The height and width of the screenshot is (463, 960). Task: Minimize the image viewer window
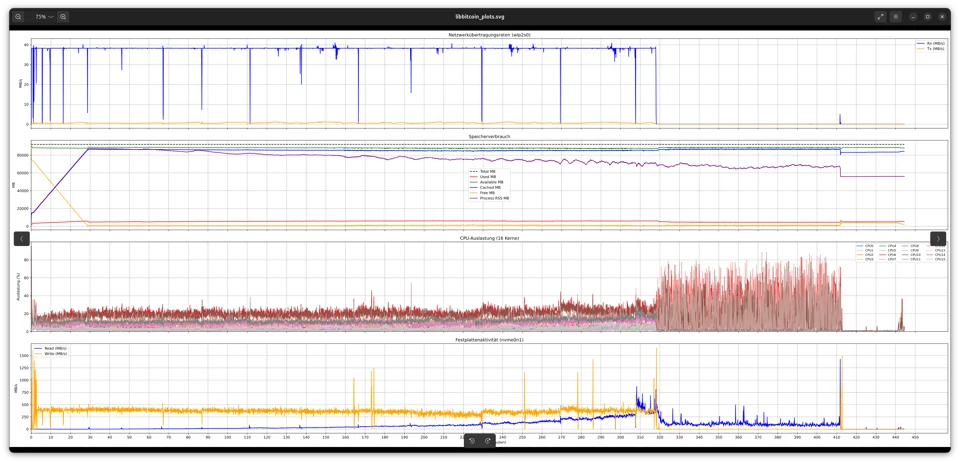pyautogui.click(x=913, y=17)
